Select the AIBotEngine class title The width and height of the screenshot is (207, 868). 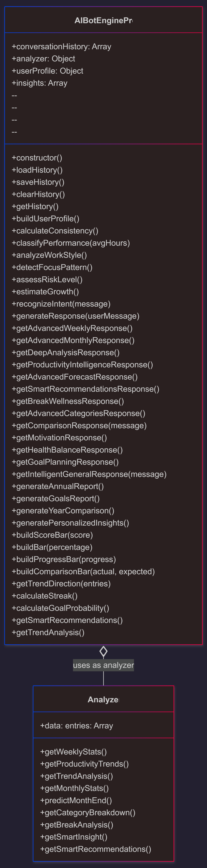103,21
